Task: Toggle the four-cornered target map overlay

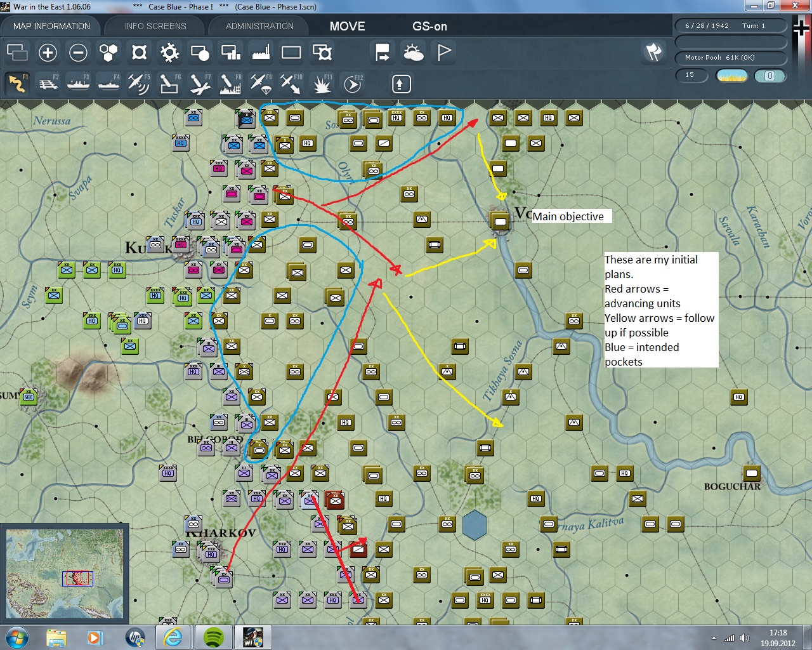Action: point(139,52)
